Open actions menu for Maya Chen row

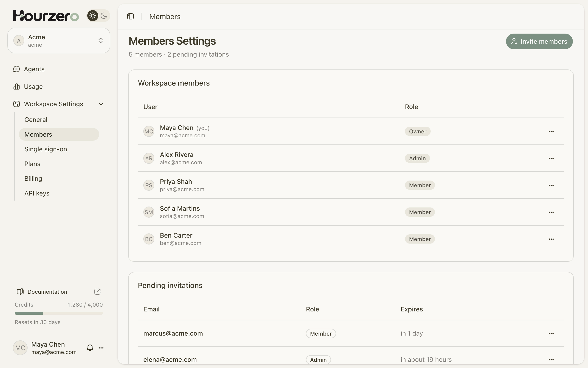pos(551,131)
